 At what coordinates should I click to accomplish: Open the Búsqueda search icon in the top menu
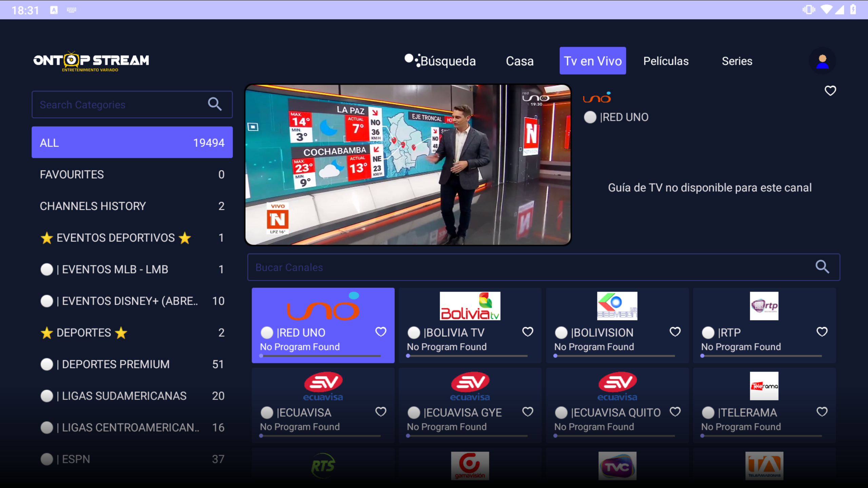(412, 60)
